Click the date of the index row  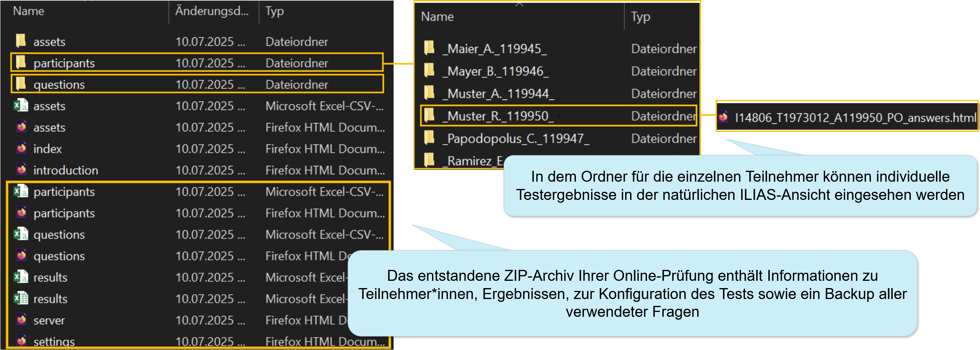(x=210, y=149)
